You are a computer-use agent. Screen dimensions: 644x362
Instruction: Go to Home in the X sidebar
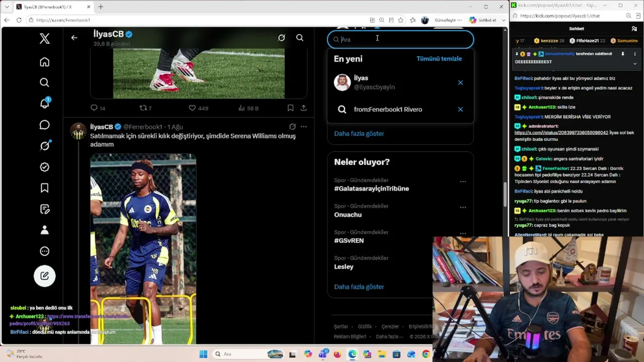tap(45, 62)
